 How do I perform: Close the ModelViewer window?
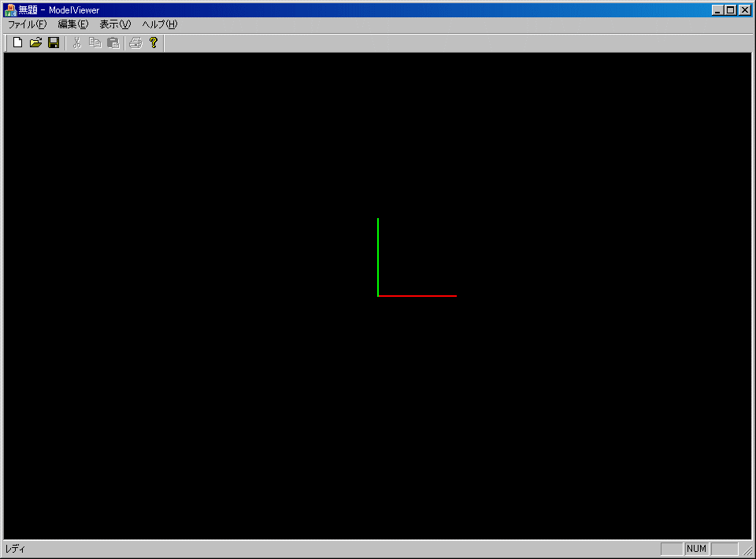745,9
